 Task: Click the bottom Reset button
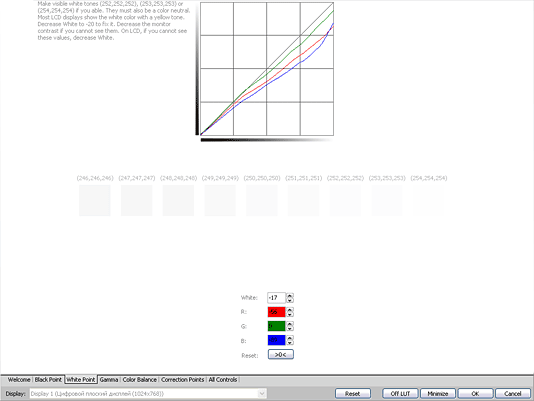tap(352, 394)
